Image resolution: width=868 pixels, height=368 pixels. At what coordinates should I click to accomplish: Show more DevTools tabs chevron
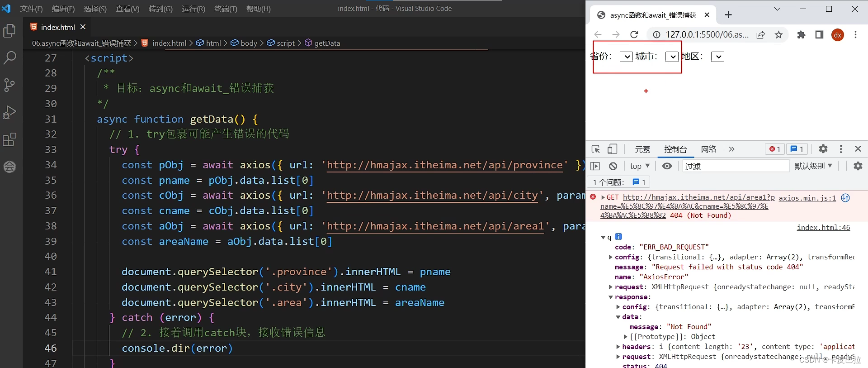click(x=731, y=149)
